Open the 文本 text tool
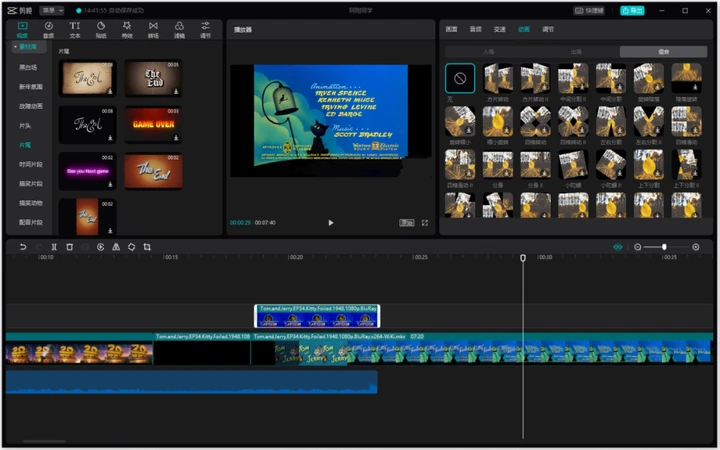 point(75,28)
